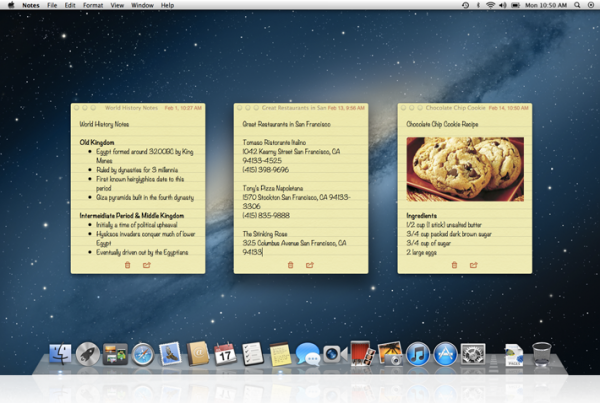Screen dimensions: 600x403
Task: Open the File menu
Action: click(52, 5)
